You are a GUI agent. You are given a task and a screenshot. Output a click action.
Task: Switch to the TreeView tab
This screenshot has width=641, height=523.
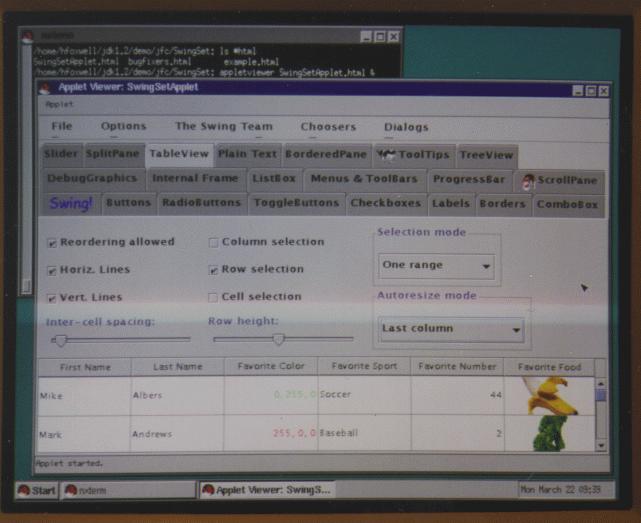point(486,156)
